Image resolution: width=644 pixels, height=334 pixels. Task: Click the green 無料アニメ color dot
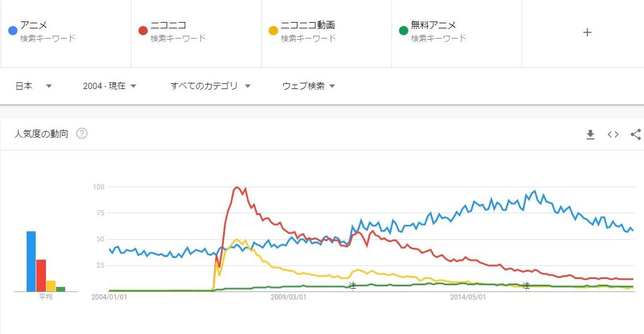(403, 31)
